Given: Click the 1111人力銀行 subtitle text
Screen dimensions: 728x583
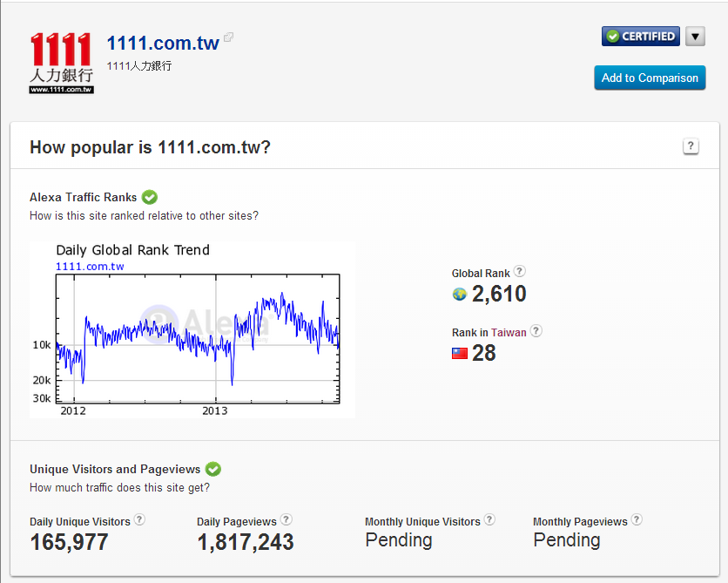Looking at the screenshot, I should pos(139,66).
